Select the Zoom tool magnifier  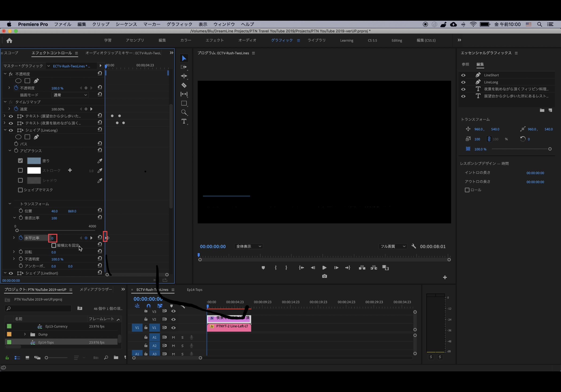click(184, 112)
